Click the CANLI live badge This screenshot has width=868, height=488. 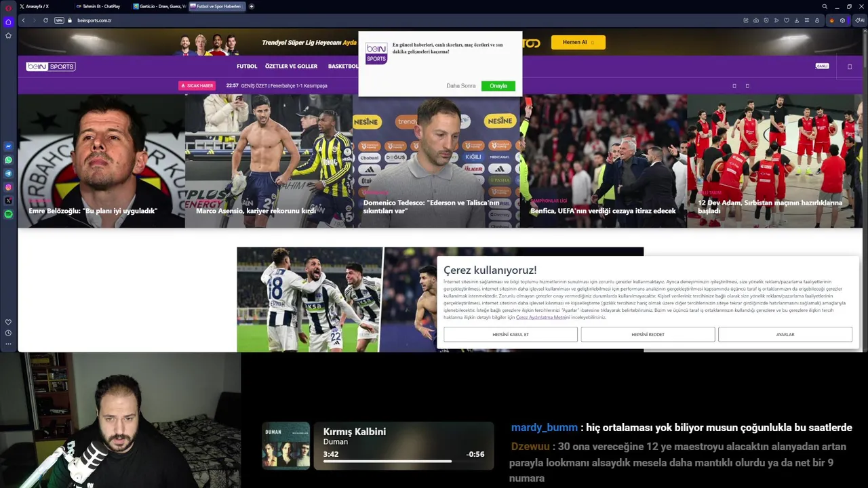(822, 66)
